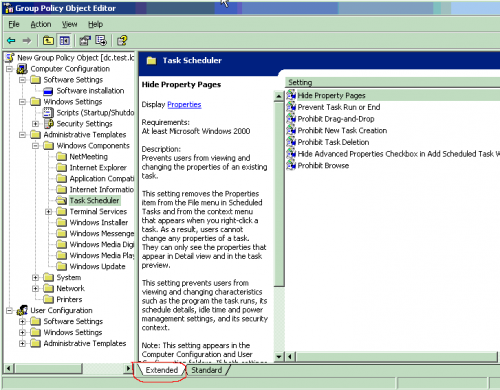
Task: Collapse the Computer Configuration node
Action: [9, 69]
